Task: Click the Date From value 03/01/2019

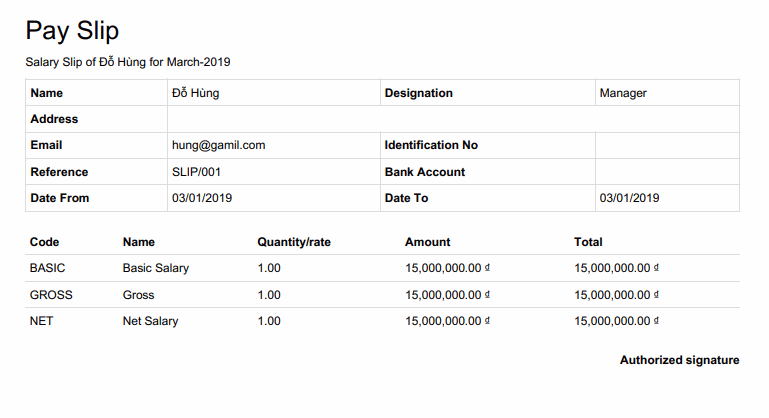Action: coord(202,198)
